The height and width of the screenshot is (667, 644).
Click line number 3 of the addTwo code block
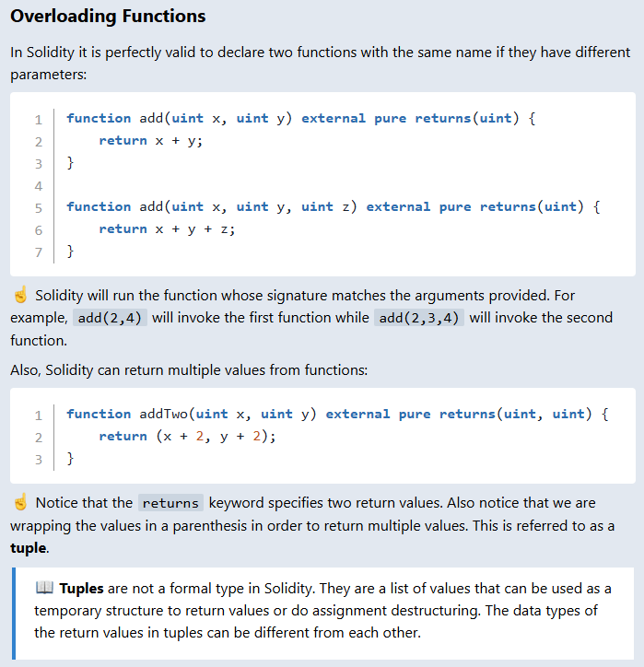39,459
